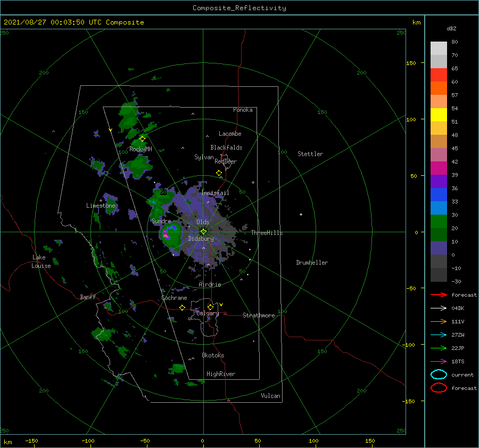
Task: Select the bright green 30 dBZ color band
Action: (x=439, y=221)
